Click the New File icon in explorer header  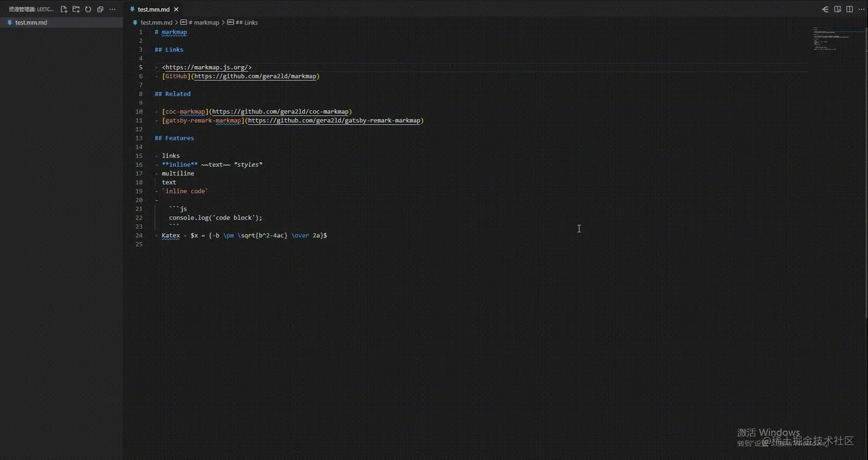coord(64,9)
